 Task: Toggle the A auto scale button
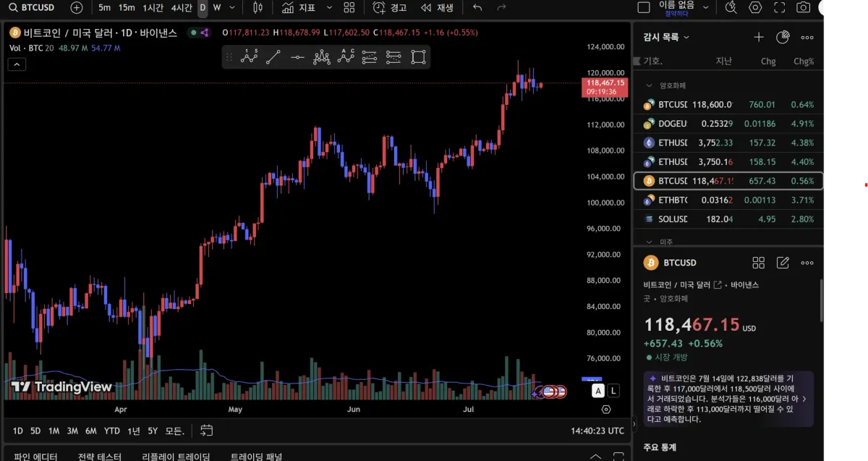[598, 391]
